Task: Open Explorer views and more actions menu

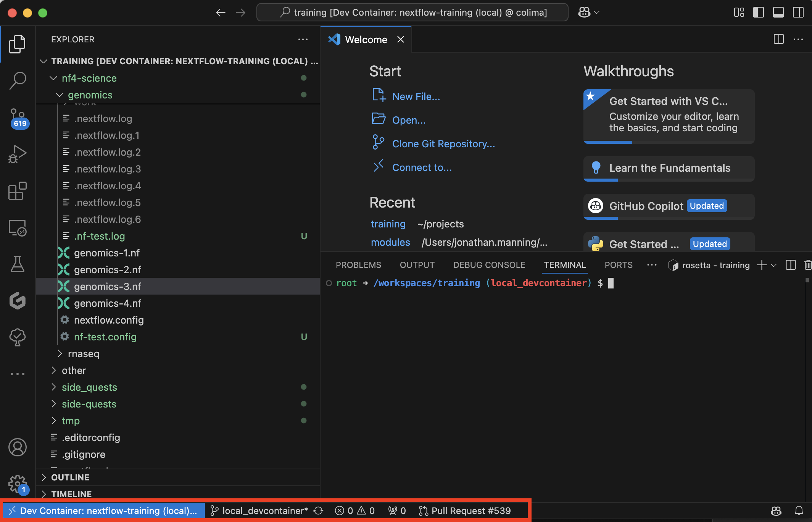Action: click(x=303, y=39)
